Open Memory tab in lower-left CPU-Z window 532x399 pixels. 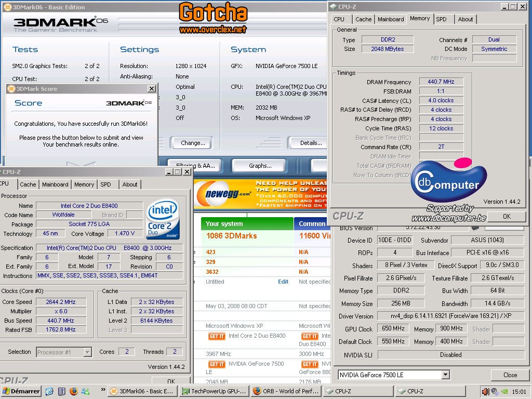coord(84,184)
